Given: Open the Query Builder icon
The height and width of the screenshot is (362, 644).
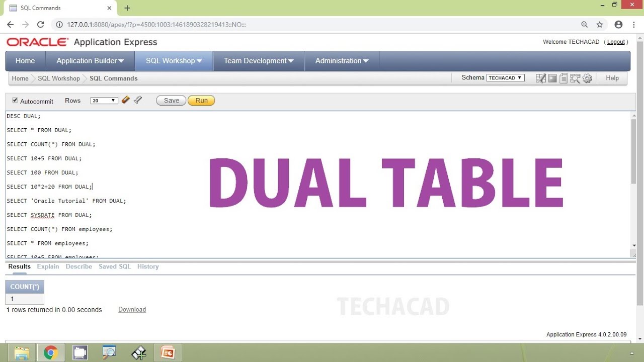Looking at the screenshot, I should click(x=575, y=78).
